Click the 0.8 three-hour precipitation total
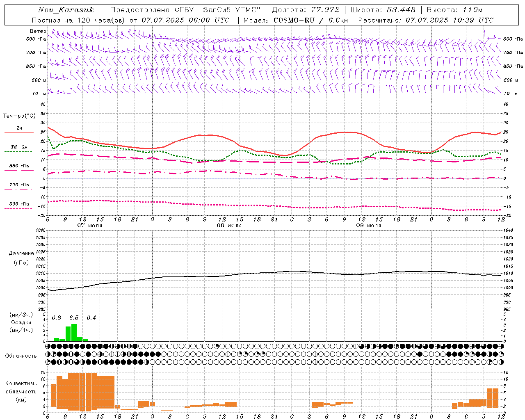Image resolution: width=525 pixels, height=420 pixels. click(57, 318)
